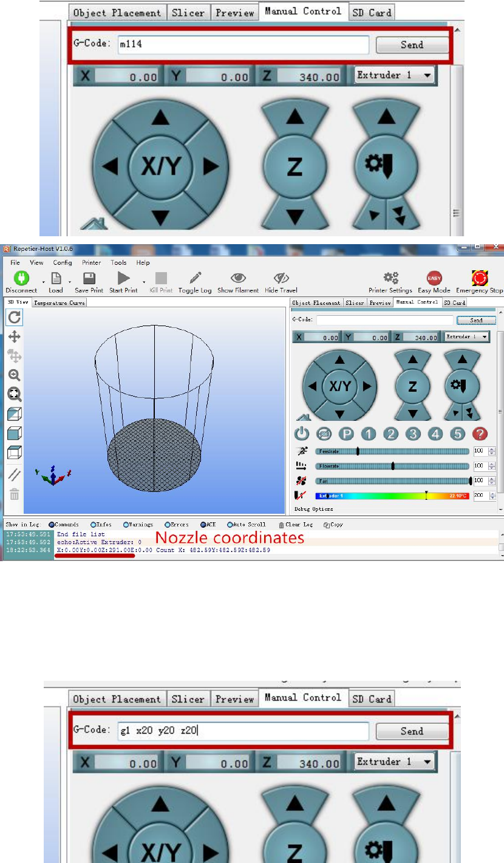Click the two-tone isometric cube view icon
This screenshot has width=504, height=863.
pyautogui.click(x=14, y=414)
